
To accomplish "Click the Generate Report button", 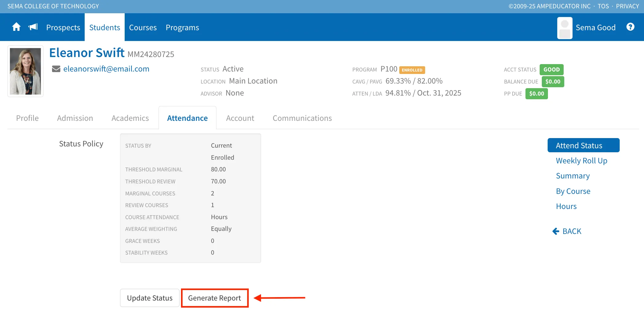I will [x=215, y=298].
